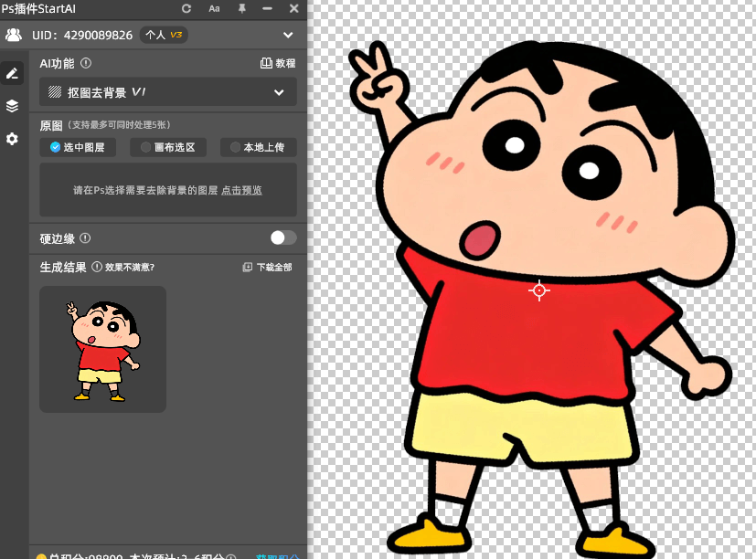Pin the StartAI plugin panel
The height and width of the screenshot is (559, 756).
click(x=241, y=8)
